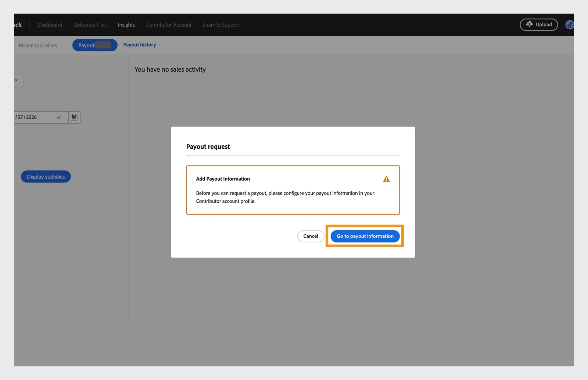Cancel the payout request dialog

311,236
